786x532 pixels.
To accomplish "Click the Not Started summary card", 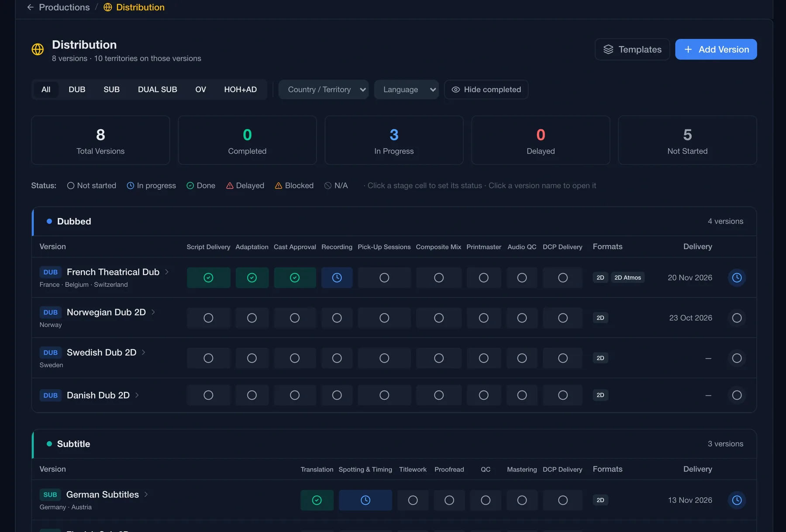I will (x=687, y=140).
